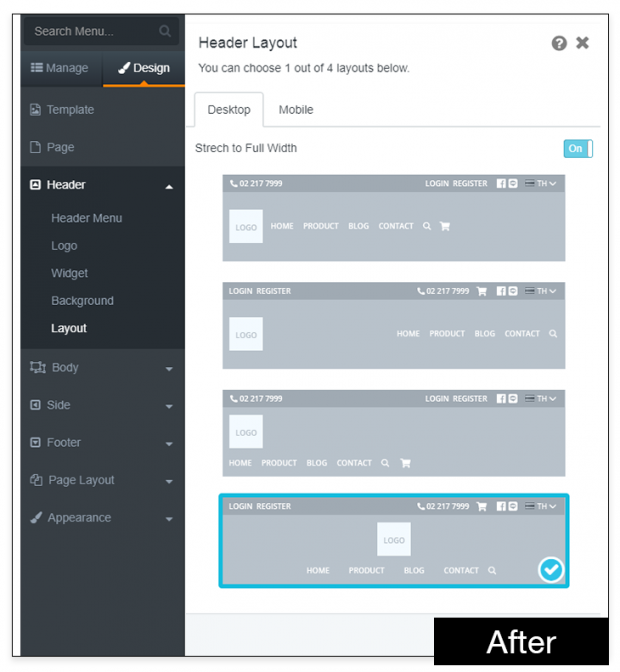Collapse the Header section arrow
This screenshot has width=620, height=672.
point(169,186)
